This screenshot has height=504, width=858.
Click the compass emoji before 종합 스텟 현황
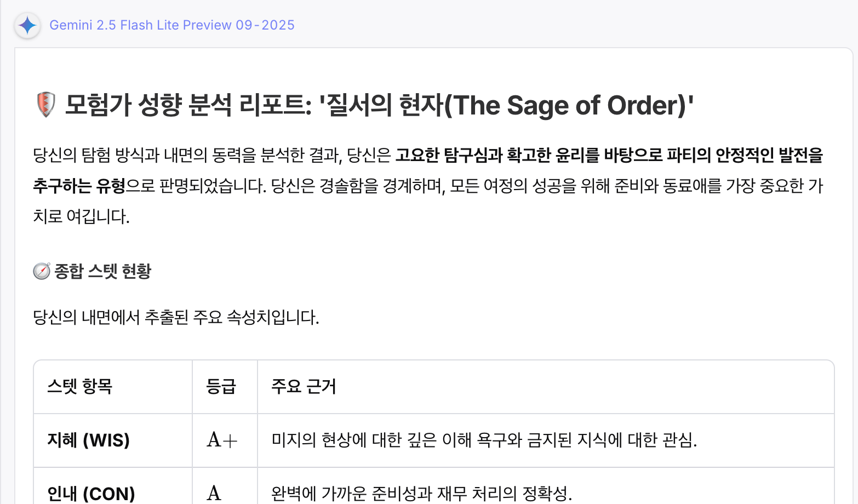tap(42, 271)
